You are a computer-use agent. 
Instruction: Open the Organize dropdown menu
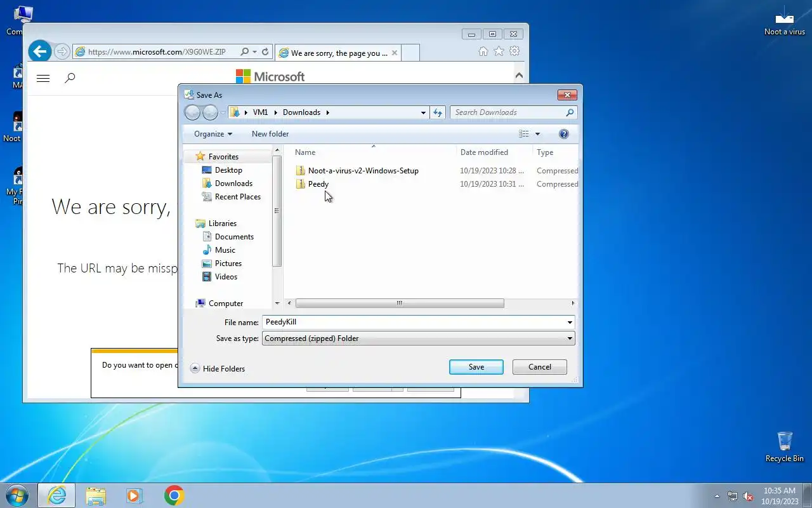tap(213, 134)
